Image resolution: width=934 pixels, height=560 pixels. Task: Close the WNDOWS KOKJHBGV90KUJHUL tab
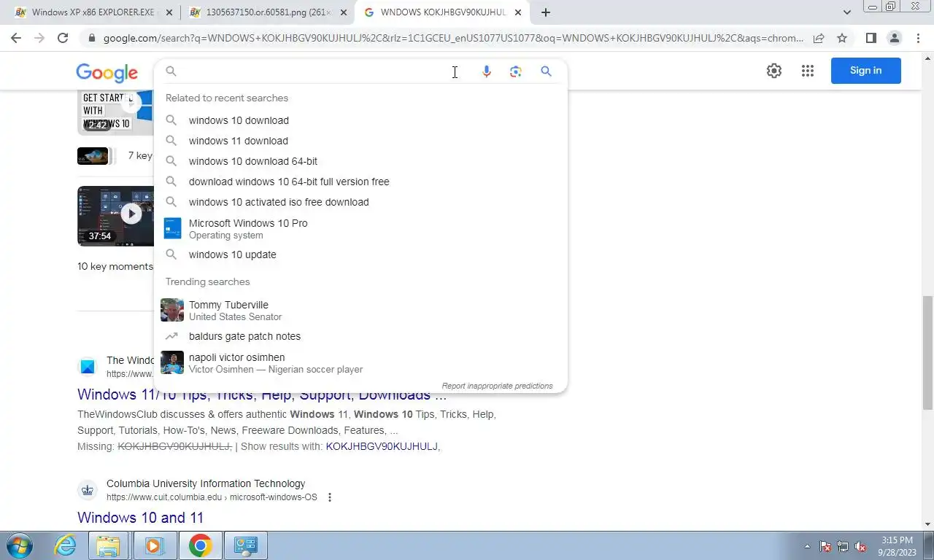(518, 12)
